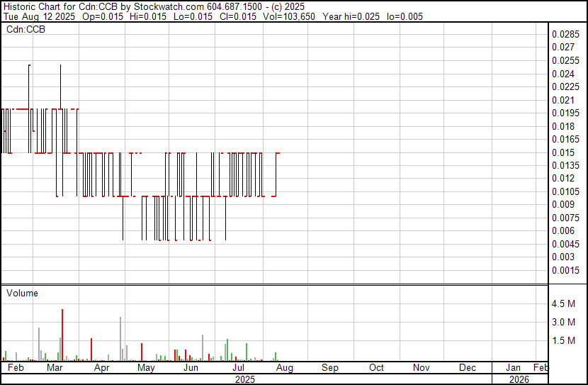Click the 0.0075 price axis label
The width and height of the screenshot is (588, 385).
pyautogui.click(x=565, y=218)
